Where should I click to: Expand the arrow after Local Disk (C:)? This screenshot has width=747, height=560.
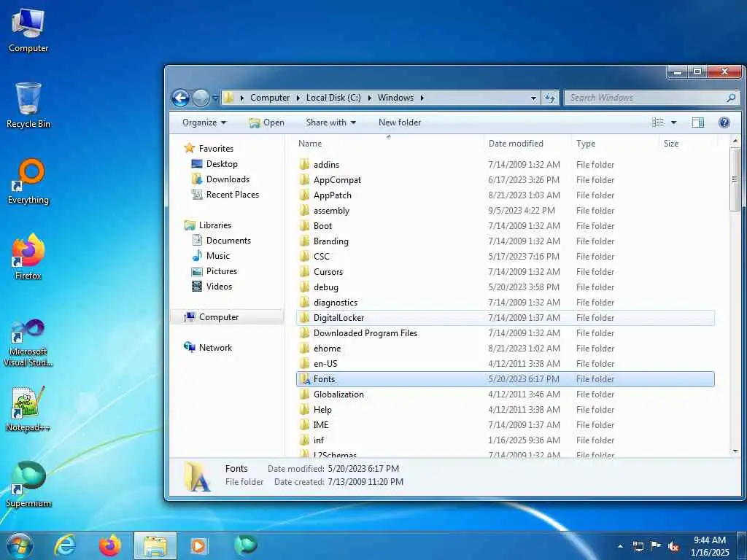[x=369, y=98]
